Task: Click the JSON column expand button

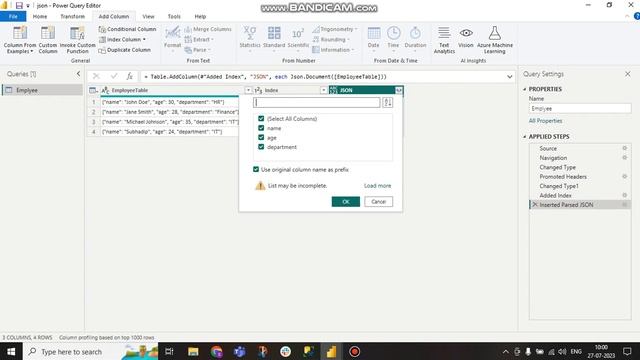Action: [399, 90]
